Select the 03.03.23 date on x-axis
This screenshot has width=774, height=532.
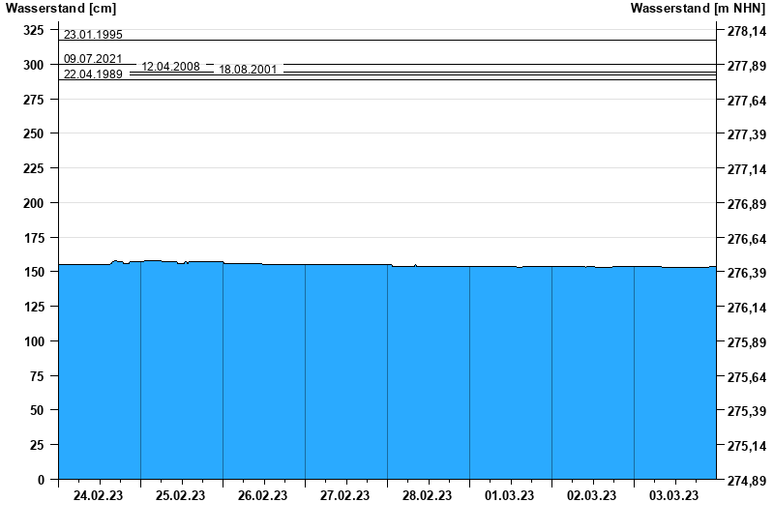click(x=674, y=496)
